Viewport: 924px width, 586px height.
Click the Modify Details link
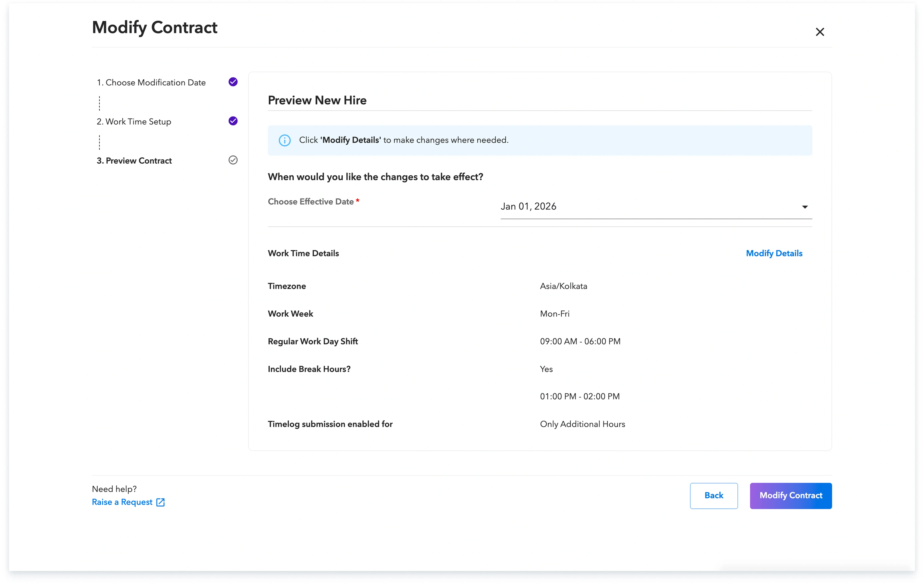(774, 253)
